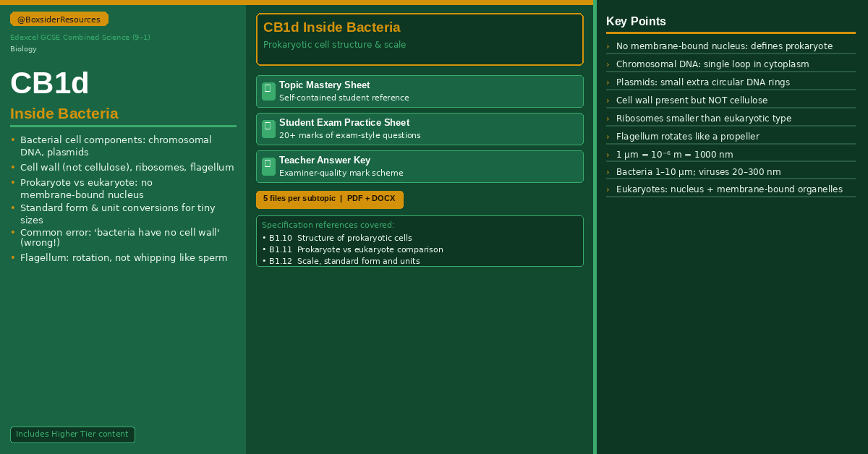Select 'Ribosomes smaller than eukaryotic type'

(x=704, y=119)
